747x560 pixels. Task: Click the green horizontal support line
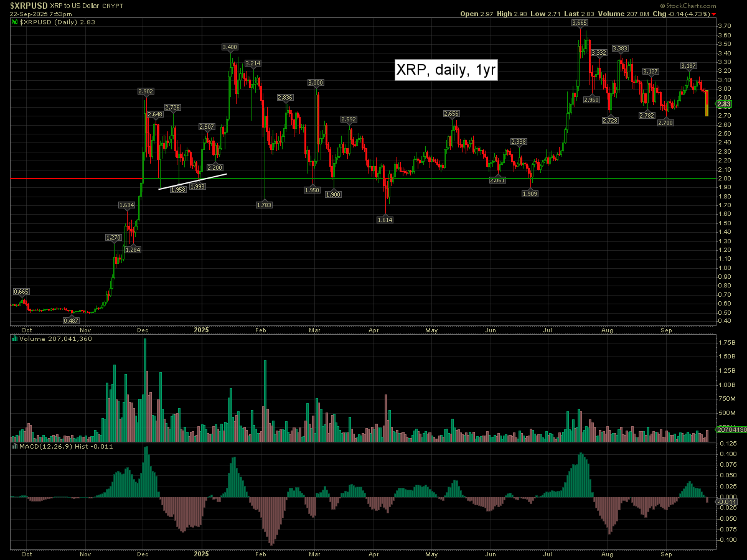436,179
